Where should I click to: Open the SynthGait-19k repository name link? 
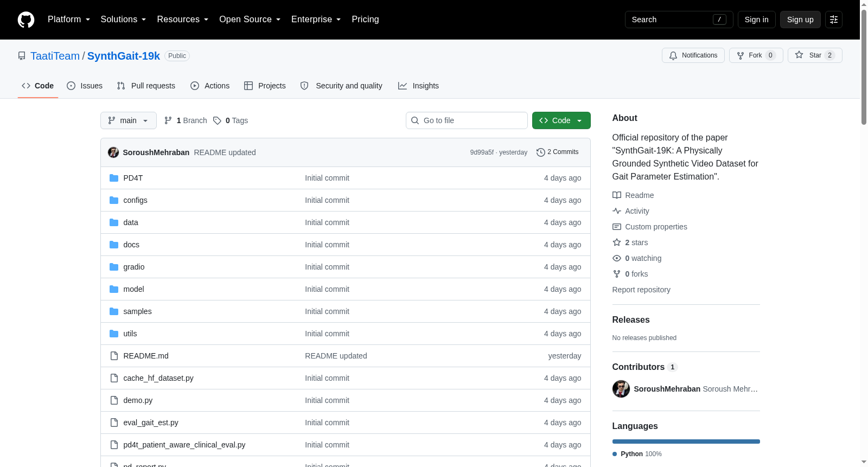[124, 56]
